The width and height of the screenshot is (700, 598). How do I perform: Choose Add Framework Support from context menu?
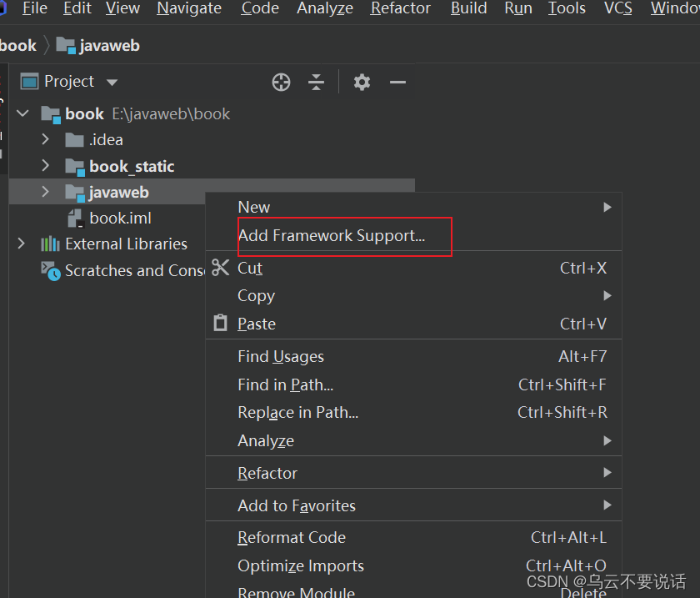(332, 236)
